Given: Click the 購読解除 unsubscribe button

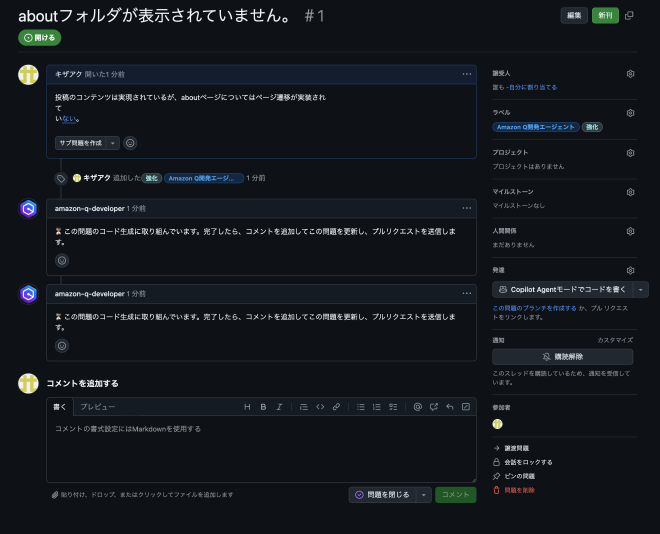Looking at the screenshot, I should tap(562, 357).
